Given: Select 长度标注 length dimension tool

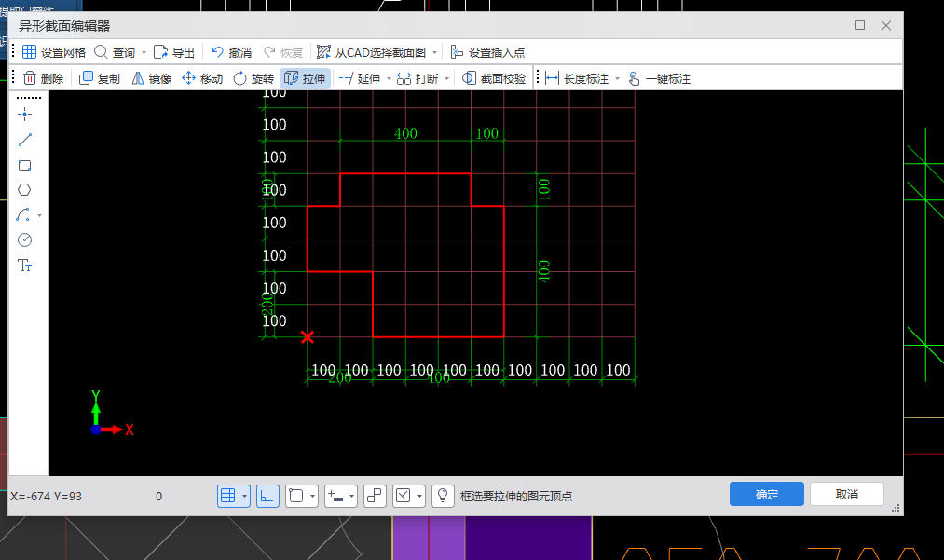Looking at the screenshot, I should pyautogui.click(x=577, y=78).
